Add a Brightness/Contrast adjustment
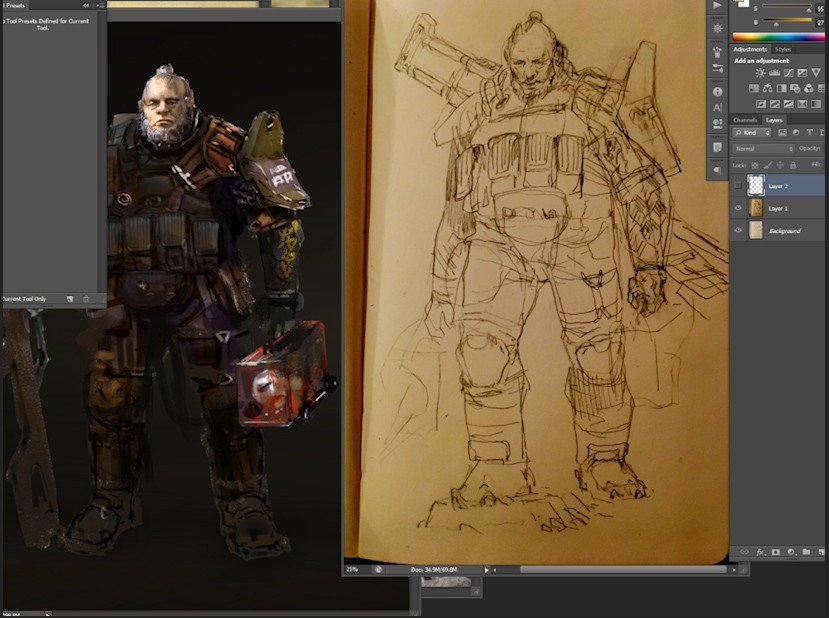829x618 pixels. [x=760, y=73]
